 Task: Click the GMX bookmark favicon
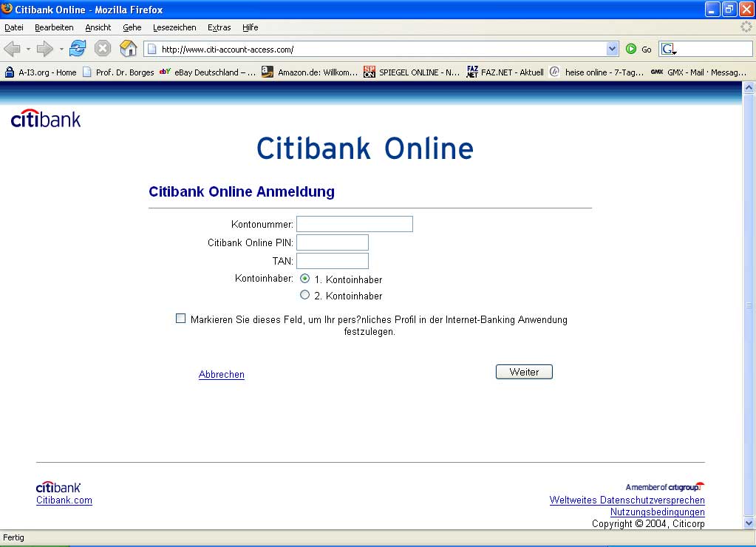click(657, 72)
